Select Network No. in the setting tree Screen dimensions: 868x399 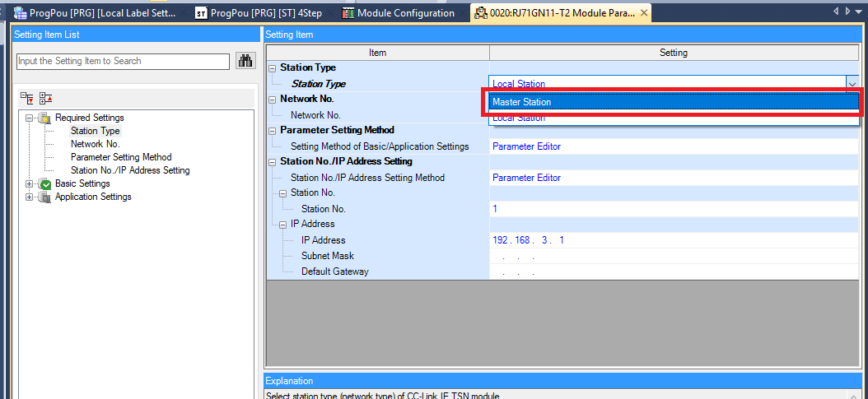pos(96,144)
